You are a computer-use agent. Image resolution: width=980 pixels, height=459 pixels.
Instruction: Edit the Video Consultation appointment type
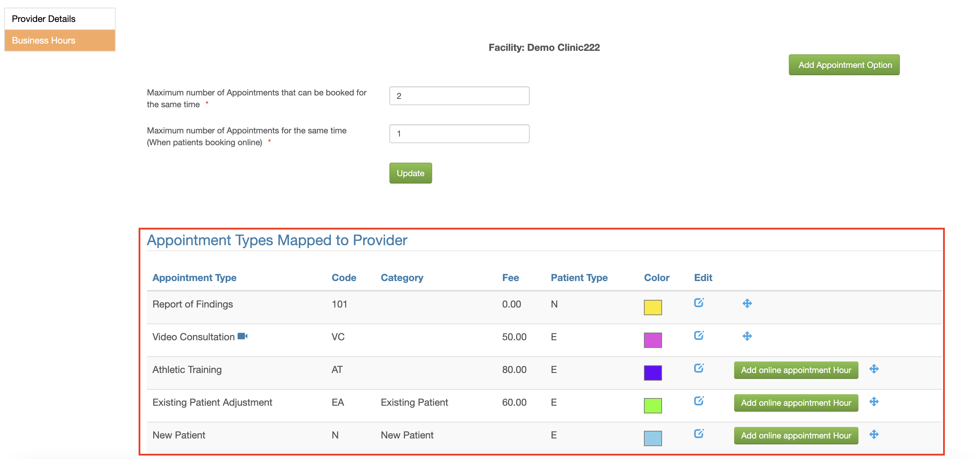click(699, 335)
